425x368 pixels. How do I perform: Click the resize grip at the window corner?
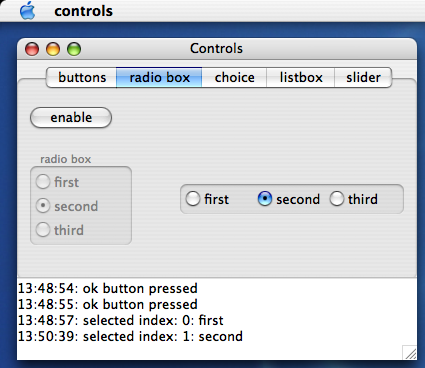410,353
